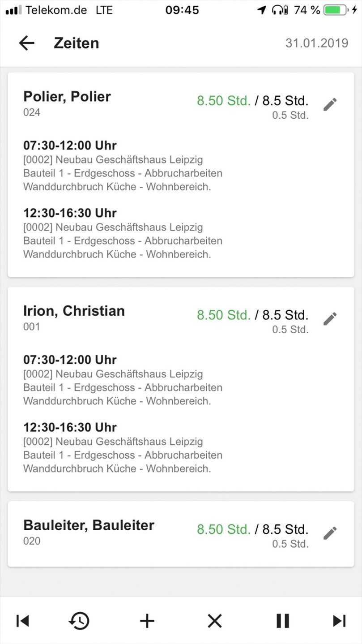Tap Polier's green 8.50 Std. total
Viewport: 362px width, 644px height.
click(223, 101)
